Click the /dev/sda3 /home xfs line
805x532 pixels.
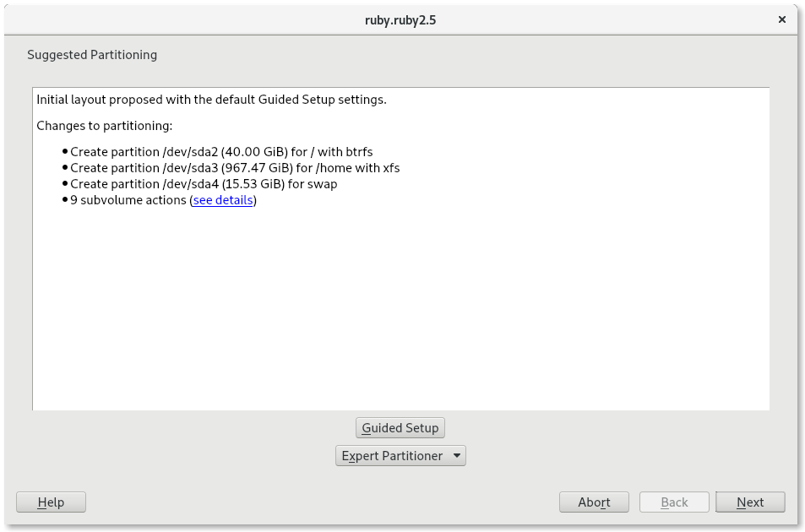pyautogui.click(x=235, y=168)
